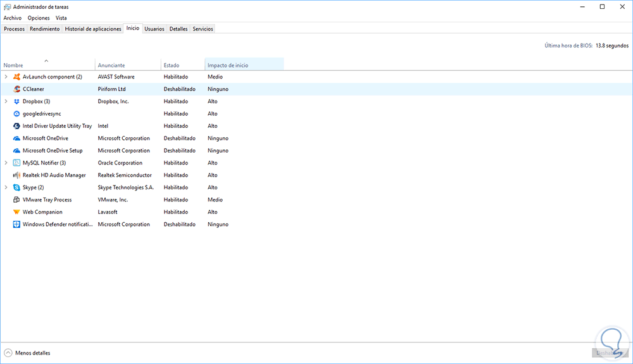Click the CCleaner app icon
The width and height of the screenshot is (633, 364).
pyautogui.click(x=16, y=89)
